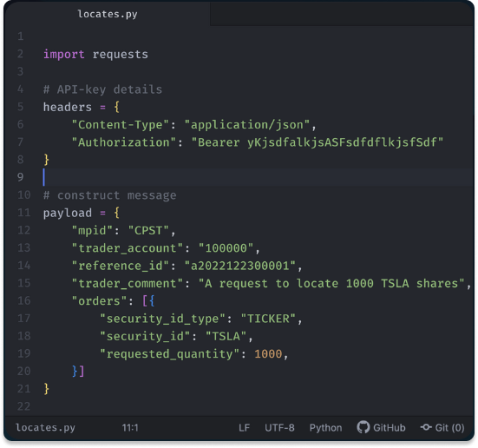Click the orange 1000 quantity value
The image size is (478, 448).
pyautogui.click(x=268, y=354)
